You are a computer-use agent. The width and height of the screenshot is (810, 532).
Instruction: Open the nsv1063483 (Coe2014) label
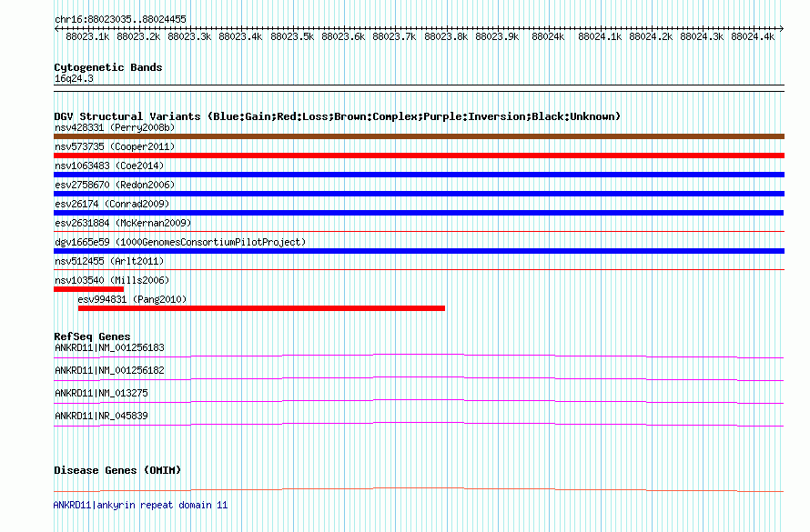point(109,166)
